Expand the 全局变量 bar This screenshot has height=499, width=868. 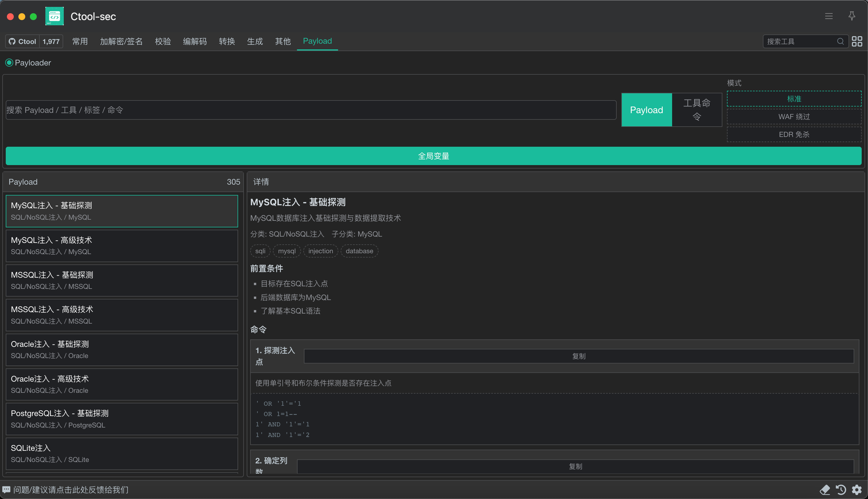433,156
